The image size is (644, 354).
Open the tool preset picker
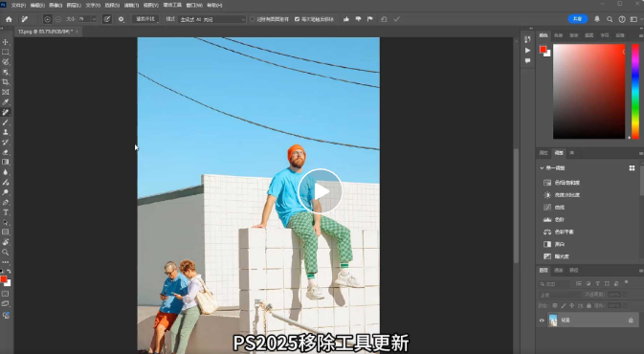pyautogui.click(x=26, y=19)
